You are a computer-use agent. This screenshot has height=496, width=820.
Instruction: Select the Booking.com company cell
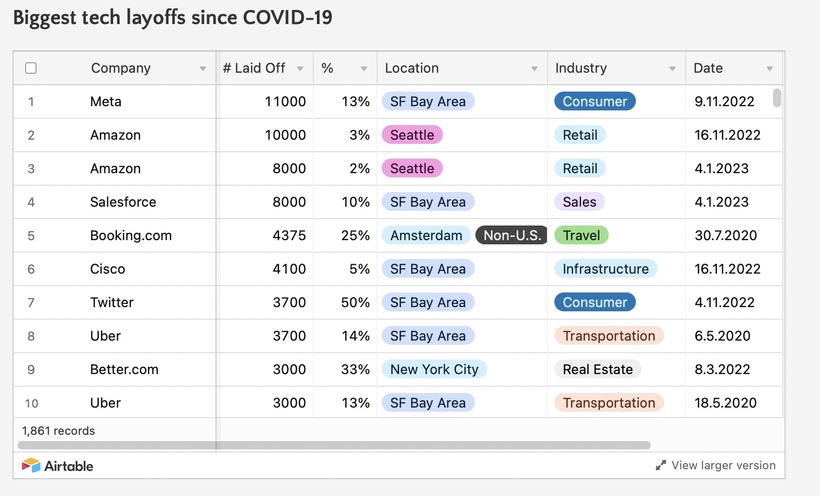click(131, 235)
